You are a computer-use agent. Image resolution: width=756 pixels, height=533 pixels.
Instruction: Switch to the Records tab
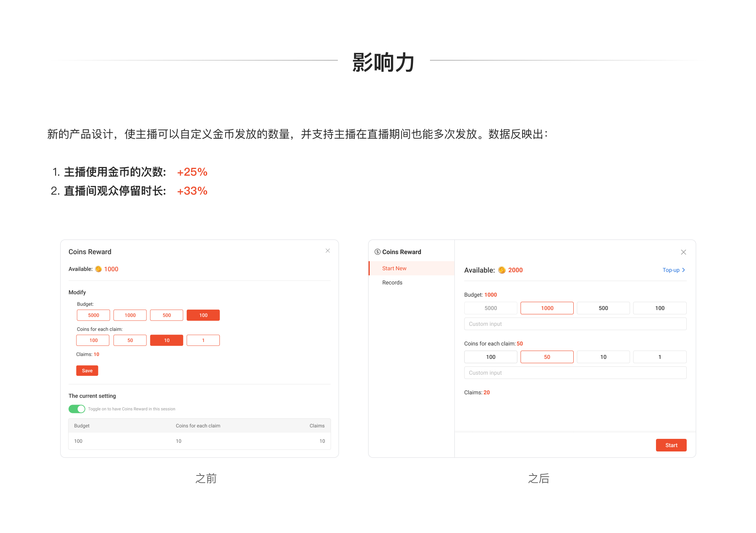click(x=392, y=282)
